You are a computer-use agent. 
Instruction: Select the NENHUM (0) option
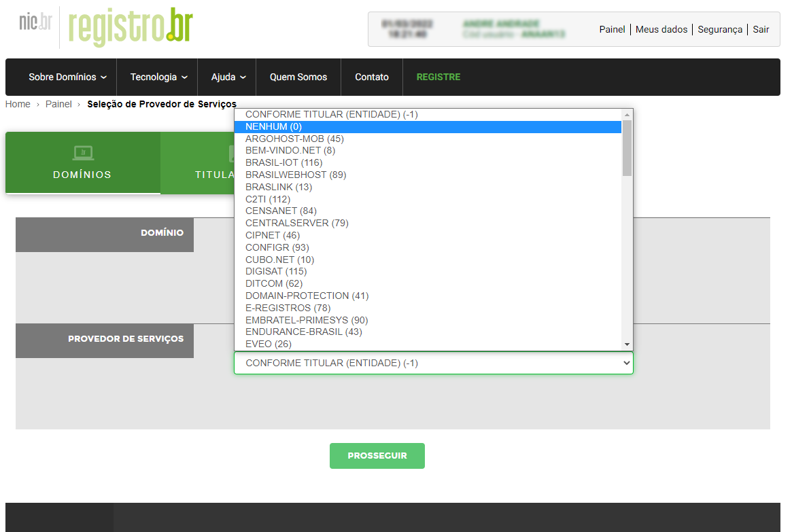pyautogui.click(x=428, y=126)
